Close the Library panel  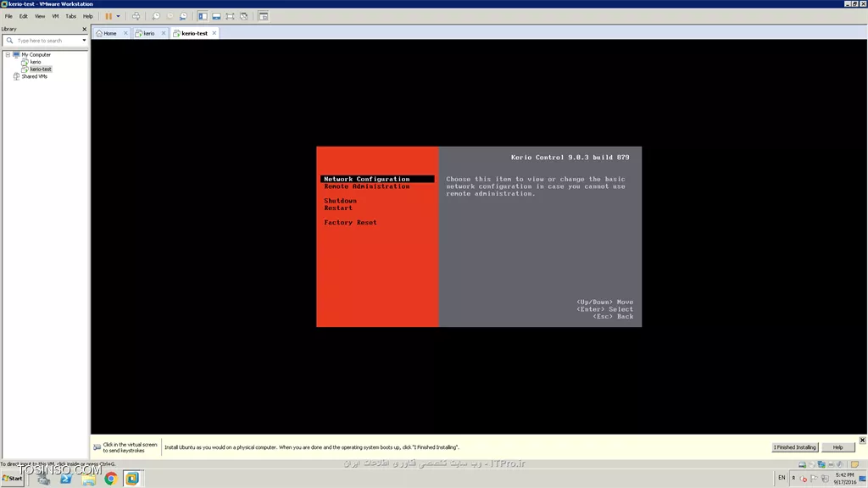coord(85,29)
